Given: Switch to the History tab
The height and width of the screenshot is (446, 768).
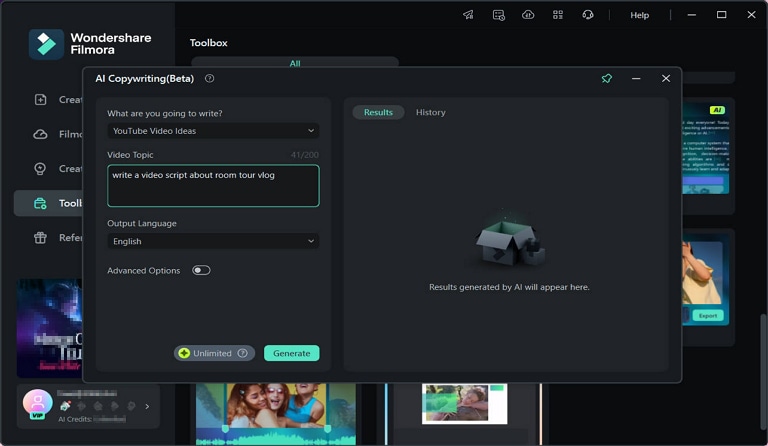Looking at the screenshot, I should (x=431, y=112).
